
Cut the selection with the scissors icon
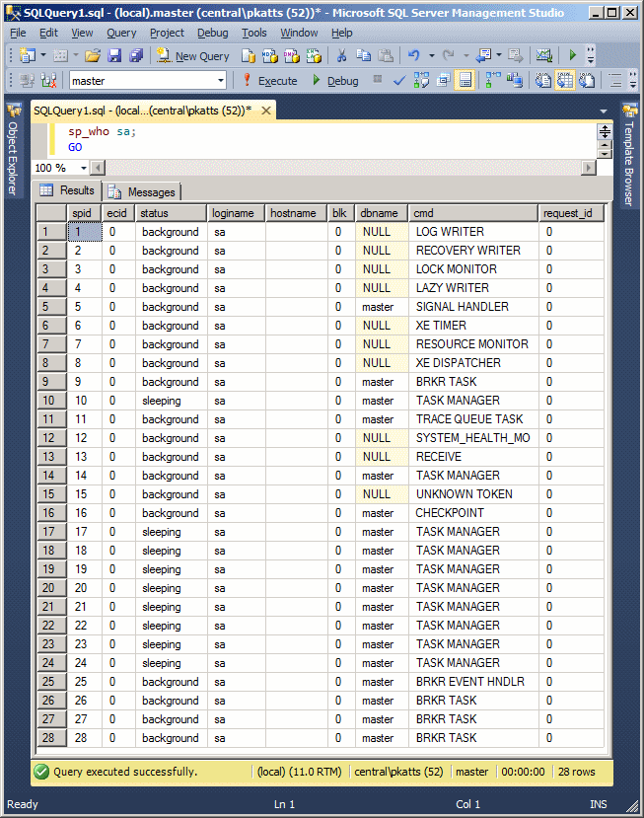pyautogui.click(x=341, y=55)
